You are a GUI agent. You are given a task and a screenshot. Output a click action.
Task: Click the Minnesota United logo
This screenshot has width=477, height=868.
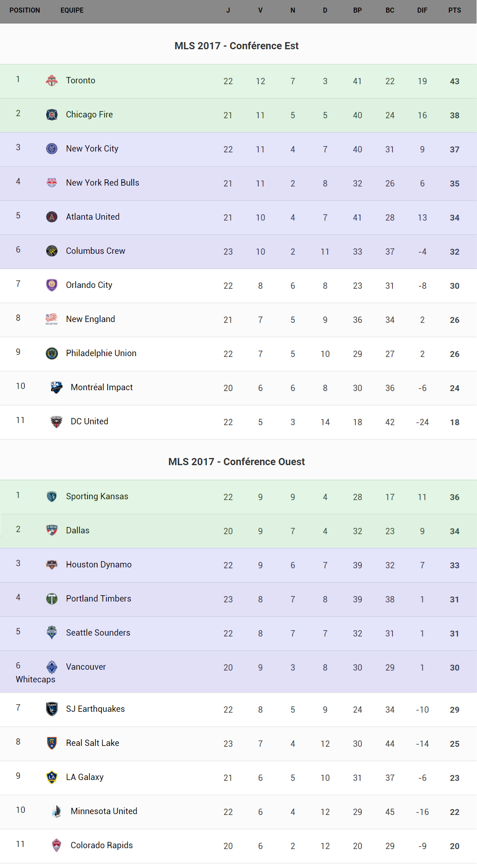pyautogui.click(x=56, y=811)
